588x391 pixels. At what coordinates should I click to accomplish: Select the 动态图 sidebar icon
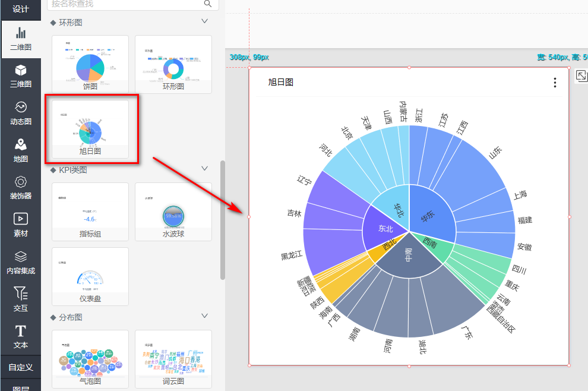[x=21, y=112]
